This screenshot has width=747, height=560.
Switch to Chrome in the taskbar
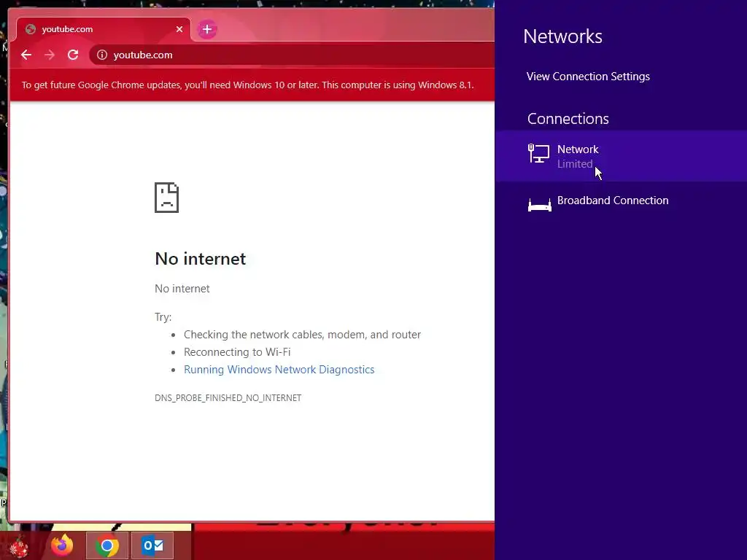[x=107, y=545]
